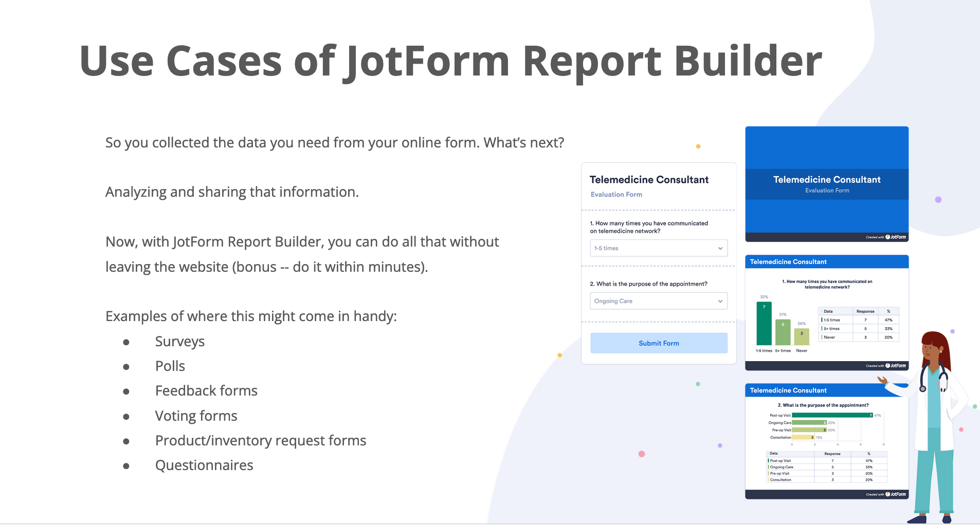Select the appointment purpose report slide
The image size is (980, 525).
pos(827,441)
